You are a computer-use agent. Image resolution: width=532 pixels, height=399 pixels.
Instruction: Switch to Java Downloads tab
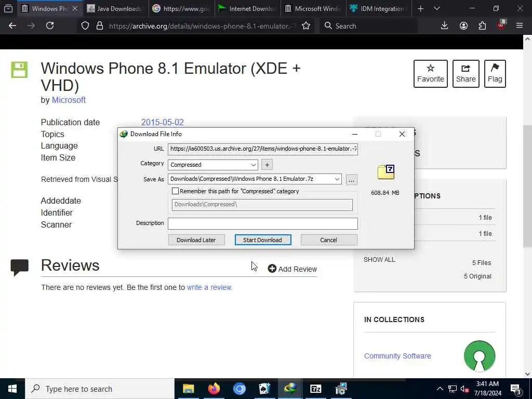[114, 8]
